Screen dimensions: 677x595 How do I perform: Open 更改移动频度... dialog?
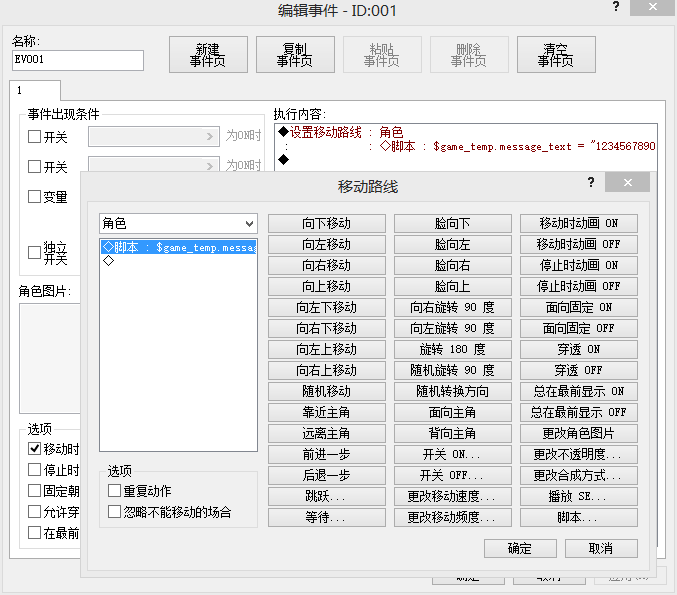tap(452, 517)
